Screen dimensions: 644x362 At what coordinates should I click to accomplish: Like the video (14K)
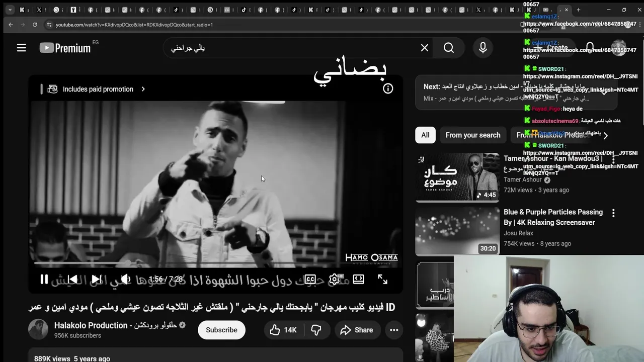[x=283, y=330]
